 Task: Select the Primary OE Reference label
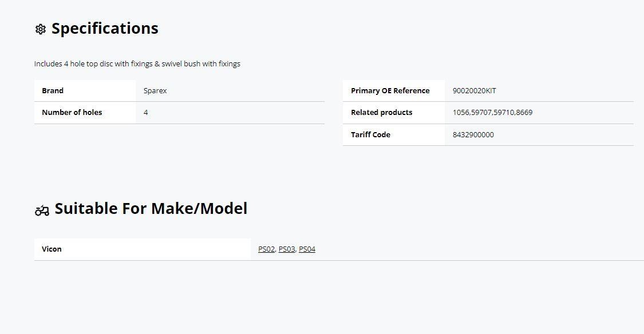(x=390, y=91)
